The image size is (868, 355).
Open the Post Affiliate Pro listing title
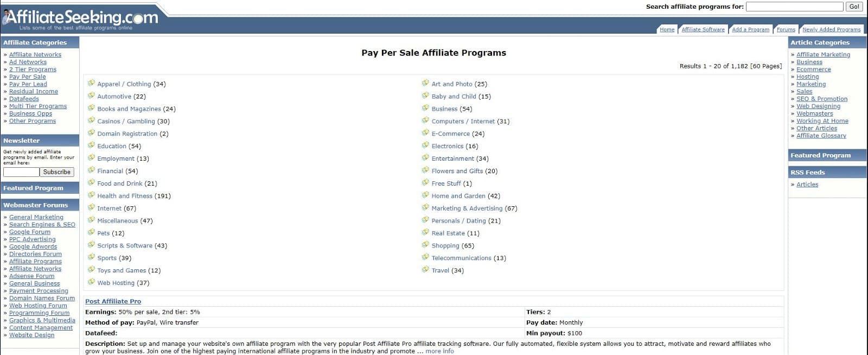coord(113,301)
